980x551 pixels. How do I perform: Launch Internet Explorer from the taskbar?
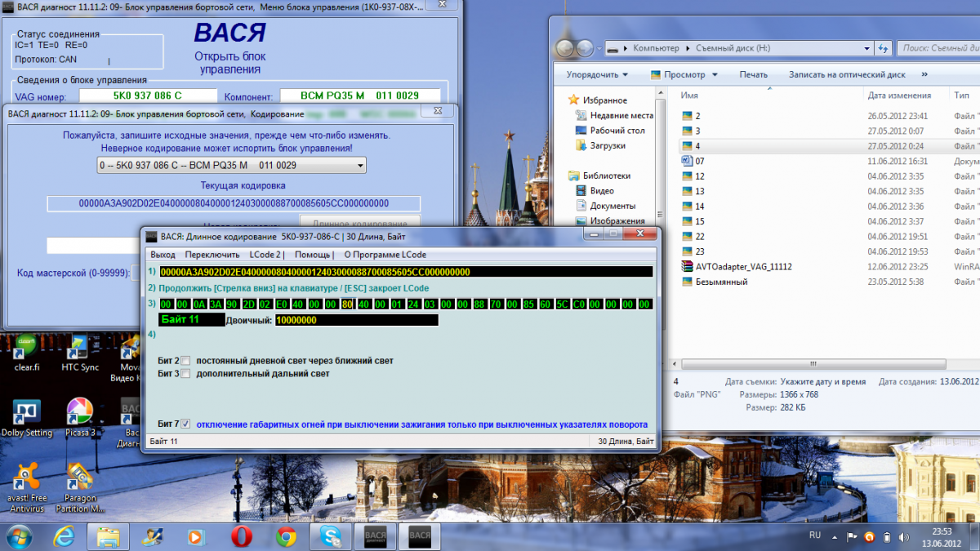coord(65,536)
